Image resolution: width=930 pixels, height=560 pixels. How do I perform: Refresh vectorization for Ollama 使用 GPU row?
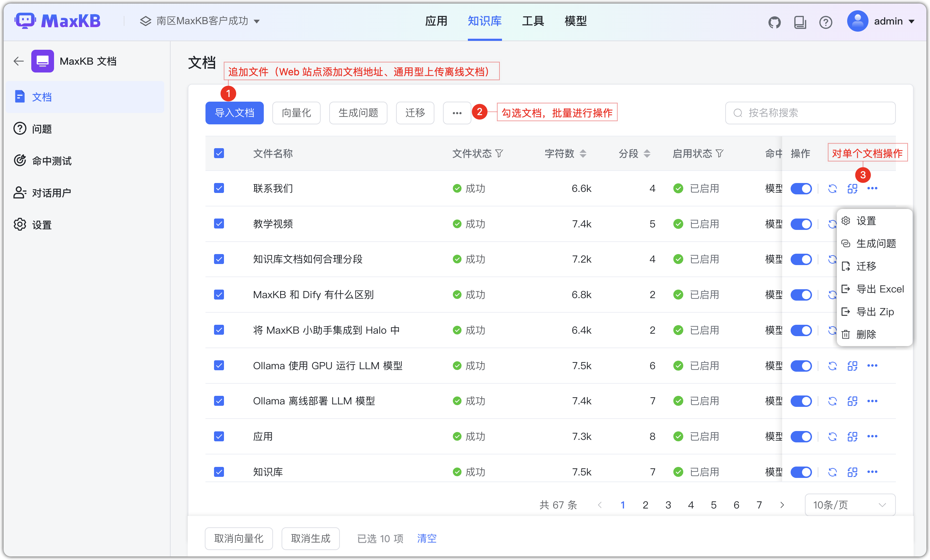[833, 366]
